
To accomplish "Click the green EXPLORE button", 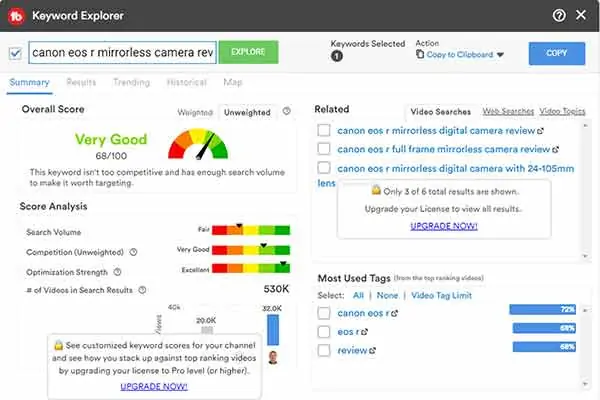I will pos(248,52).
